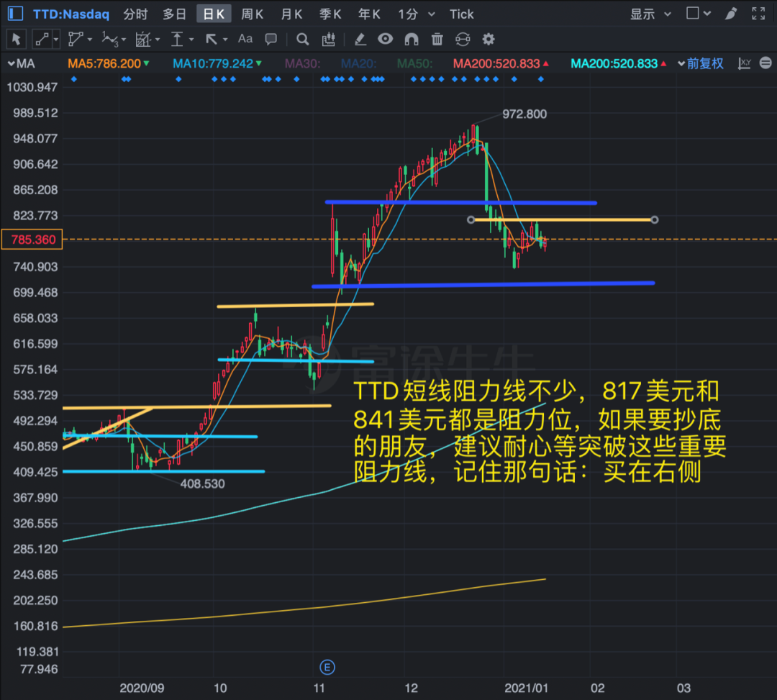777x700 pixels.
Task: Switch to the 季K quarterly tab
Action: (x=330, y=14)
